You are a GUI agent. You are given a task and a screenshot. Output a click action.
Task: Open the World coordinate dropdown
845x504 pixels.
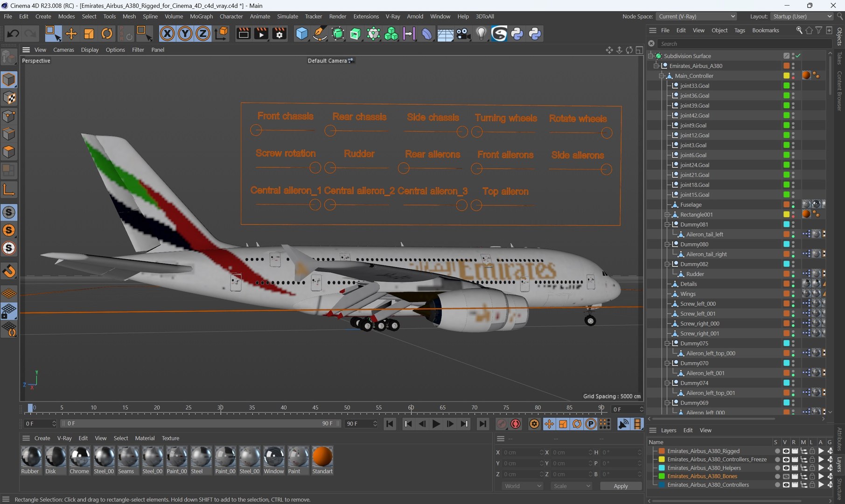[523, 486]
